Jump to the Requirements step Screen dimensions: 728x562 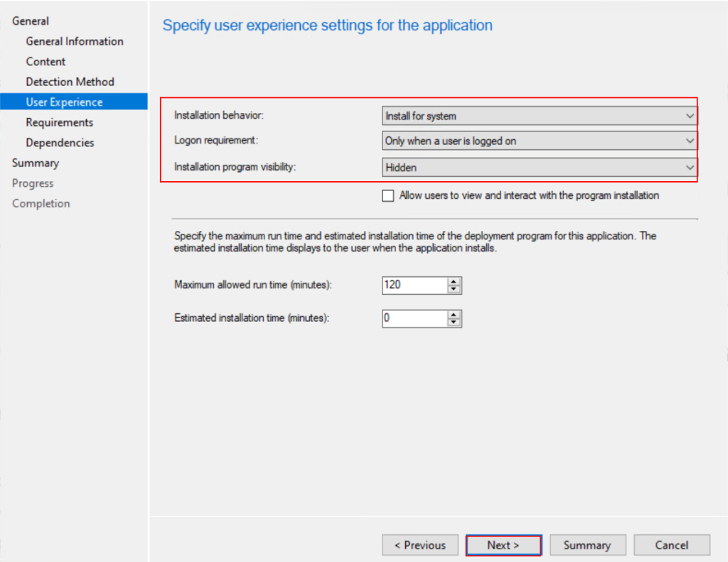59,122
